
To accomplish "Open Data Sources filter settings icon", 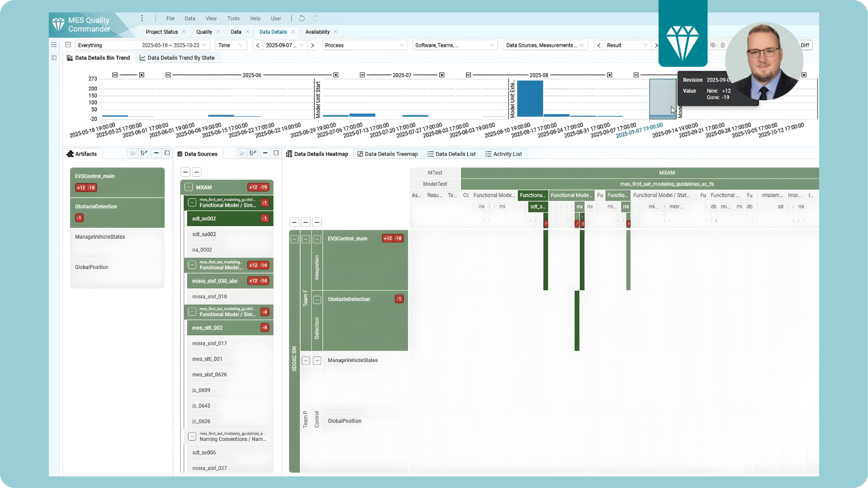I will click(x=253, y=153).
